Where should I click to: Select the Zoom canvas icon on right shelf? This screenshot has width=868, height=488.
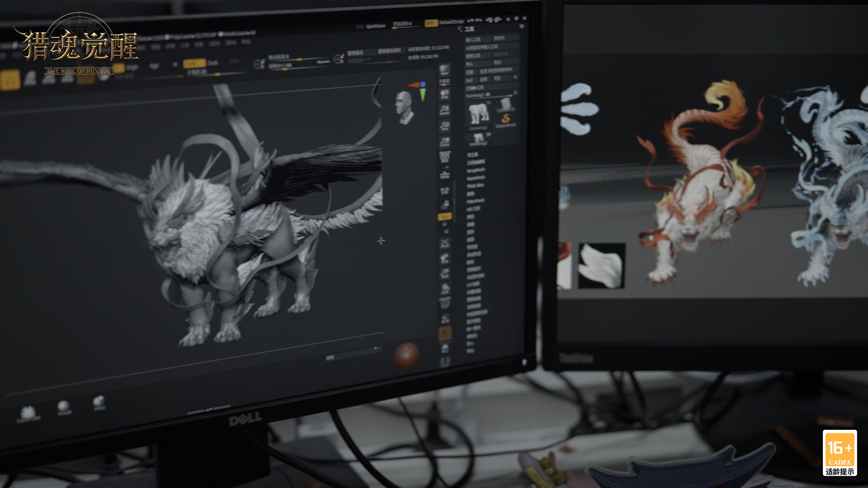[445, 110]
